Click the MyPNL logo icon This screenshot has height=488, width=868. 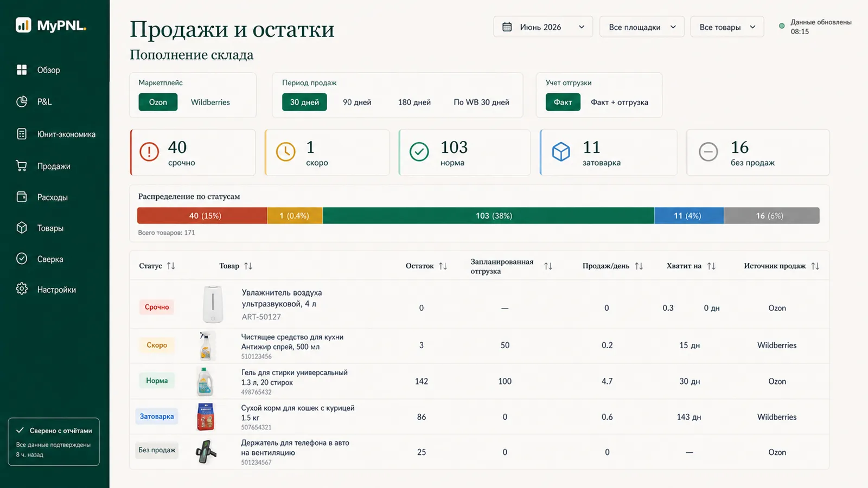tap(23, 25)
